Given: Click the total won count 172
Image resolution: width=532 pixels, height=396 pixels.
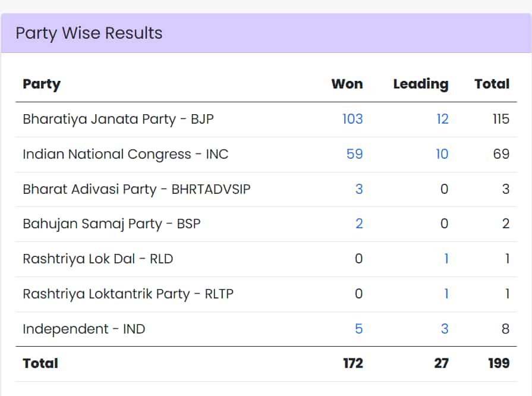Looking at the screenshot, I should coord(352,363).
